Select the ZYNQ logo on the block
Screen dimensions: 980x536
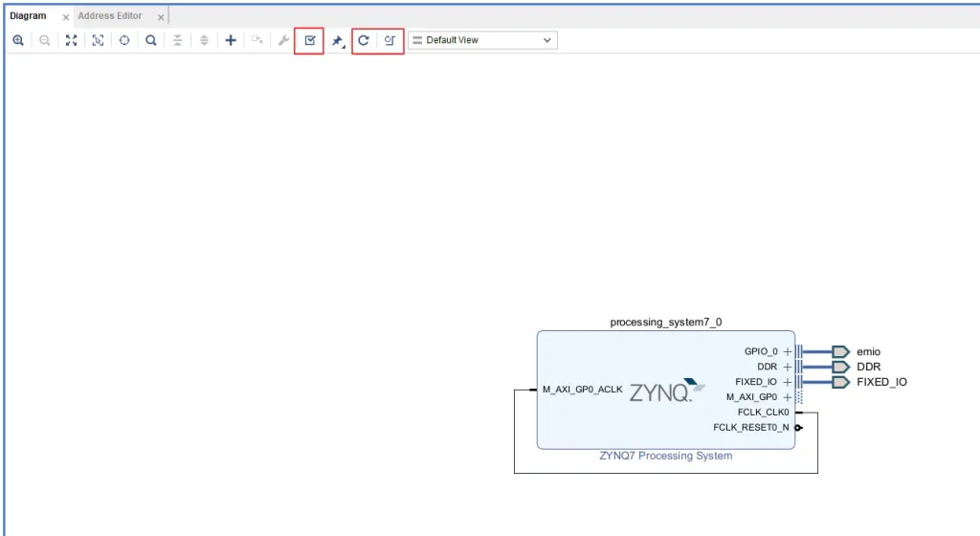(x=667, y=391)
